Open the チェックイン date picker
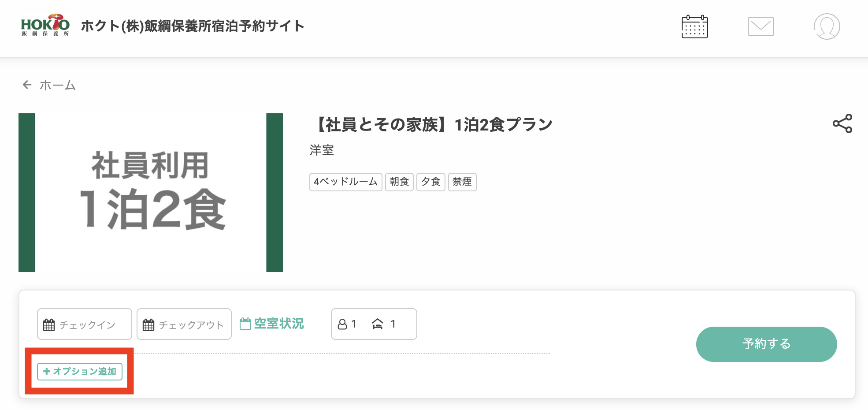 (x=84, y=324)
